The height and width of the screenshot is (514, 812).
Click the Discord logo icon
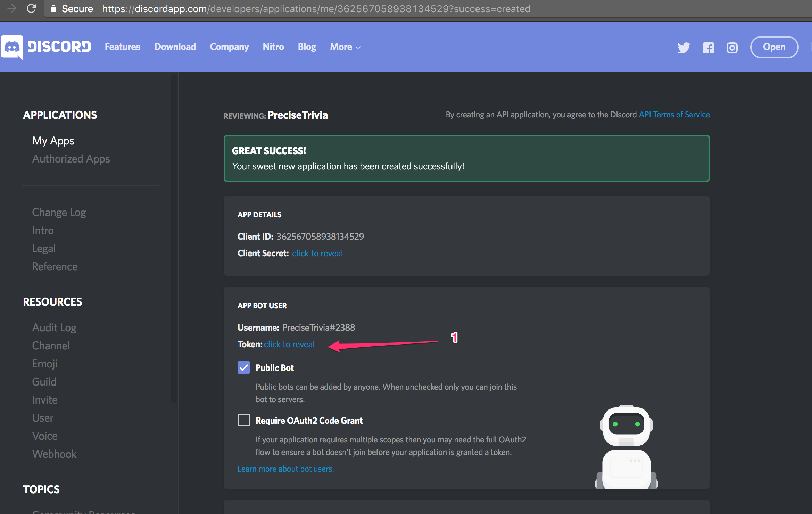tap(12, 47)
